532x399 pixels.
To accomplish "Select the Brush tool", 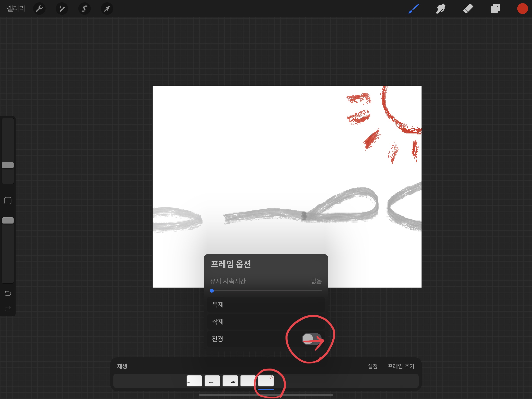I will pyautogui.click(x=414, y=9).
